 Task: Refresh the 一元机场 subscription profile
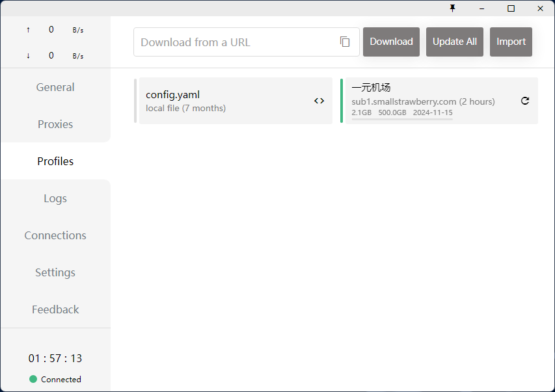point(525,101)
